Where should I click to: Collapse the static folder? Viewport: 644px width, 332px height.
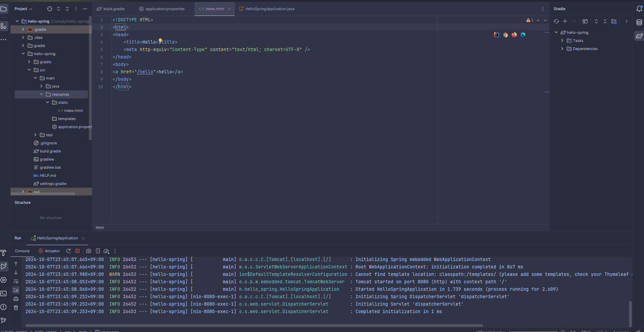pos(48,102)
